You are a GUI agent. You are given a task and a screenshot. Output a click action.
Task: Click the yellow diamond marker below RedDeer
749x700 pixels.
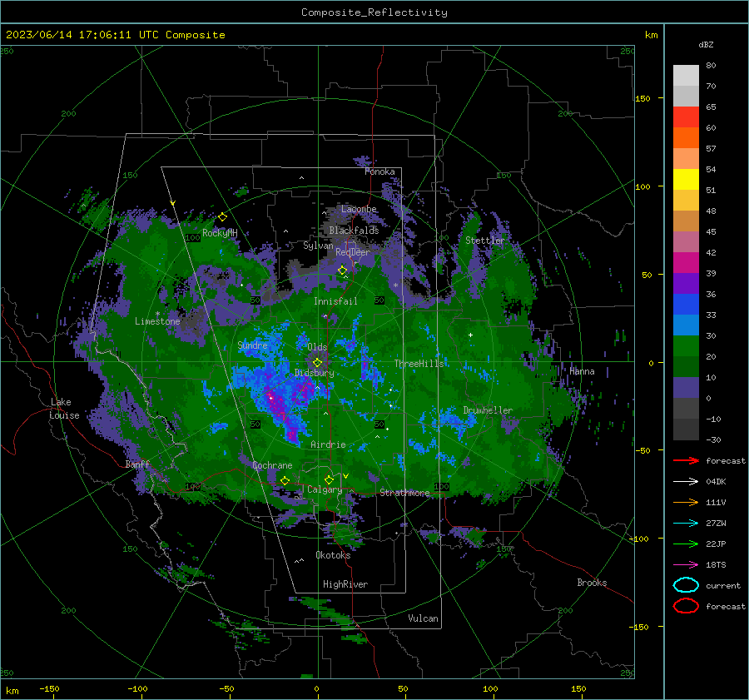click(x=342, y=271)
